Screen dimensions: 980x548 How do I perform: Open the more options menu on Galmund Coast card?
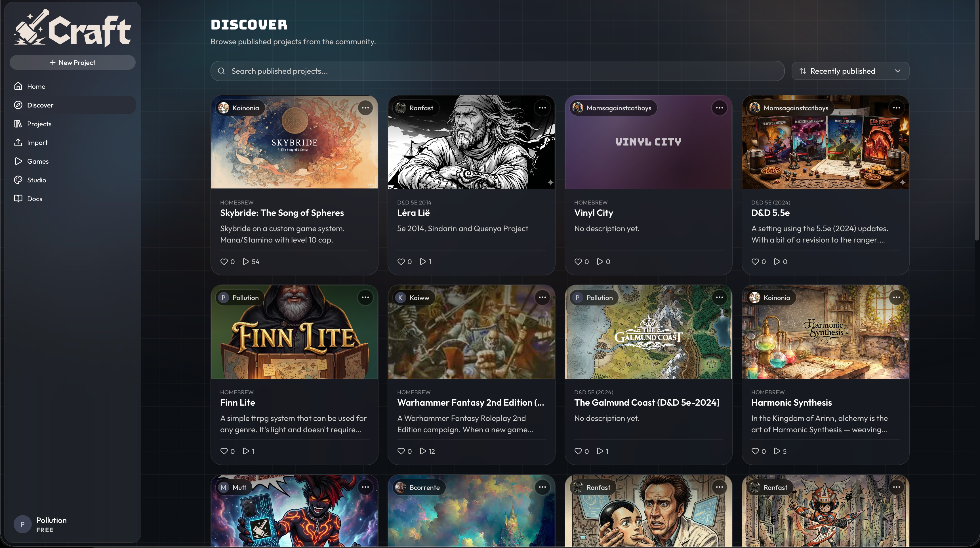point(719,297)
